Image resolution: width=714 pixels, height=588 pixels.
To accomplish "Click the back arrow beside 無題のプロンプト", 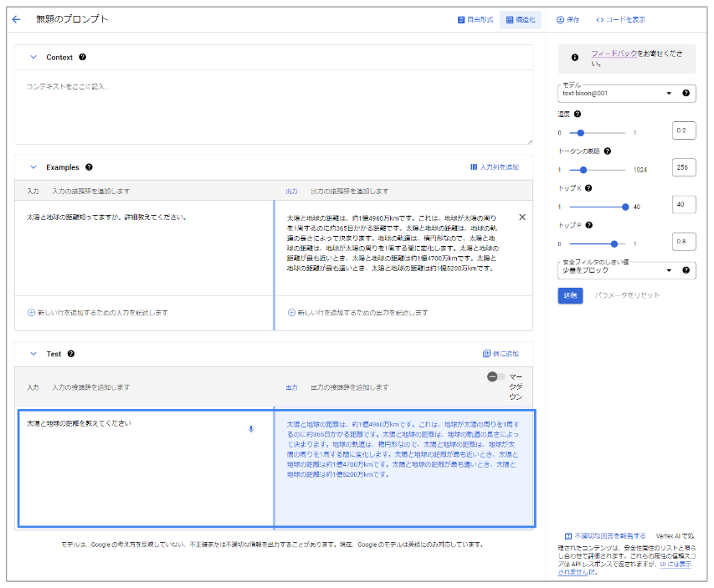I will [x=16, y=19].
